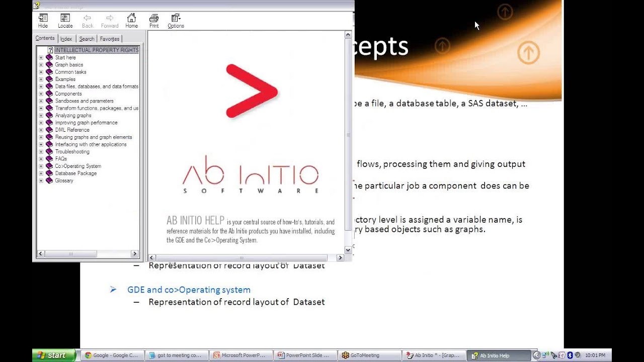Image resolution: width=644 pixels, height=362 pixels.
Task: Open the Search tab
Action: click(x=87, y=39)
